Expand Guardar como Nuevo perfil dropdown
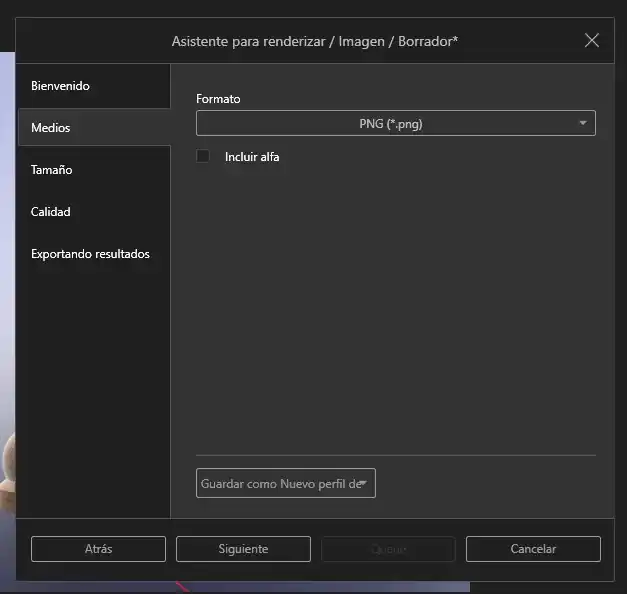This screenshot has height=594, width=627. coord(286,483)
